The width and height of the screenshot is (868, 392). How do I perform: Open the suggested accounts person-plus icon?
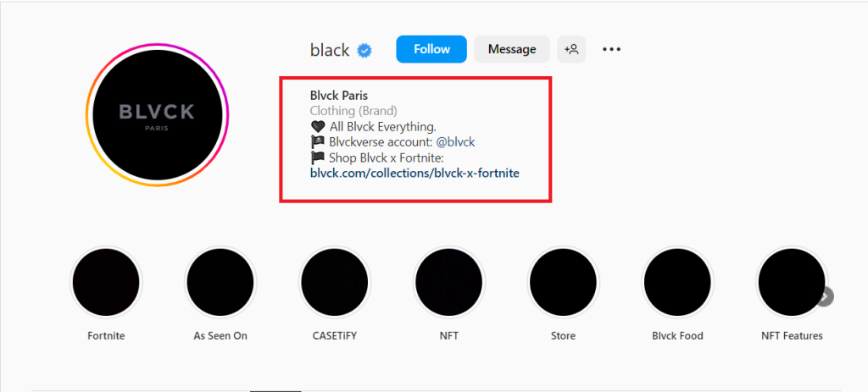click(x=571, y=49)
